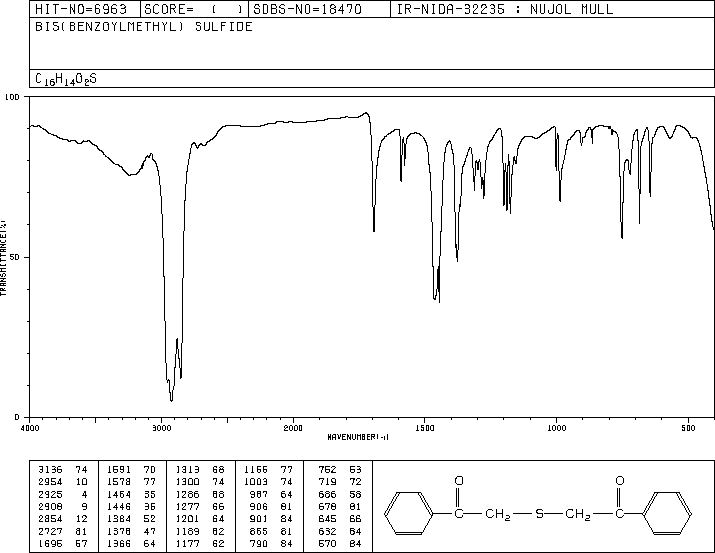Select peak table entry 1366 64
The image size is (715, 553).
(x=131, y=543)
